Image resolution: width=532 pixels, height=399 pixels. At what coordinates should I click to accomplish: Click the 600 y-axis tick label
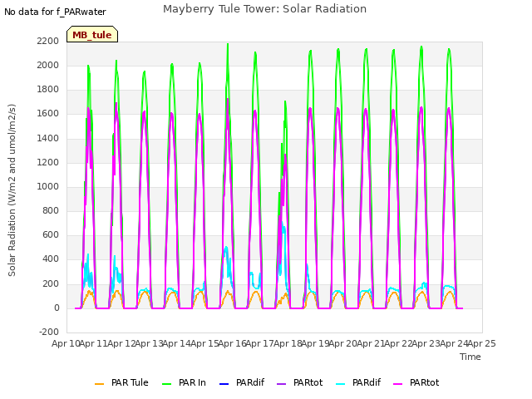coord(51,234)
